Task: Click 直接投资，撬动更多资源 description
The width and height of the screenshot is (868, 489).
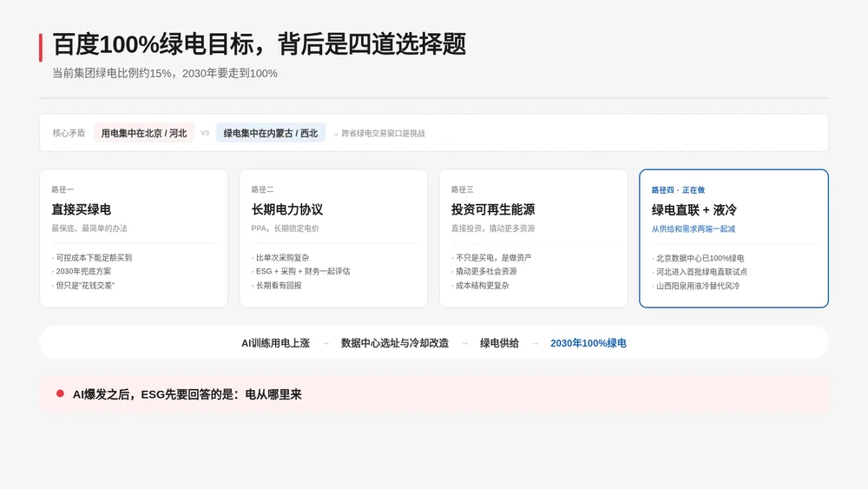Action: 493,228
